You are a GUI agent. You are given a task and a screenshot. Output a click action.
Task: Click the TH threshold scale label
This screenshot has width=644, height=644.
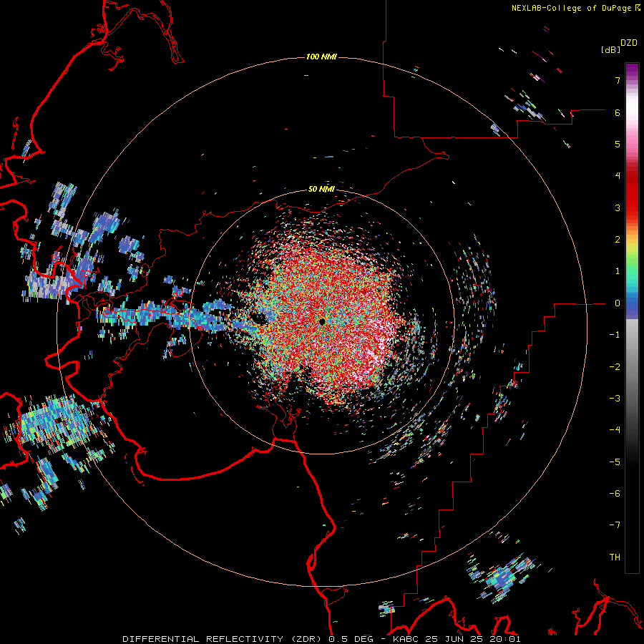(615, 557)
